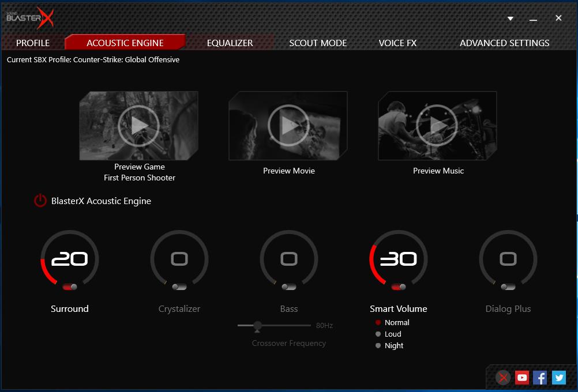Click the red X BlasterX icon beside YouTube
Image resolution: width=578 pixels, height=392 pixels.
(x=503, y=378)
